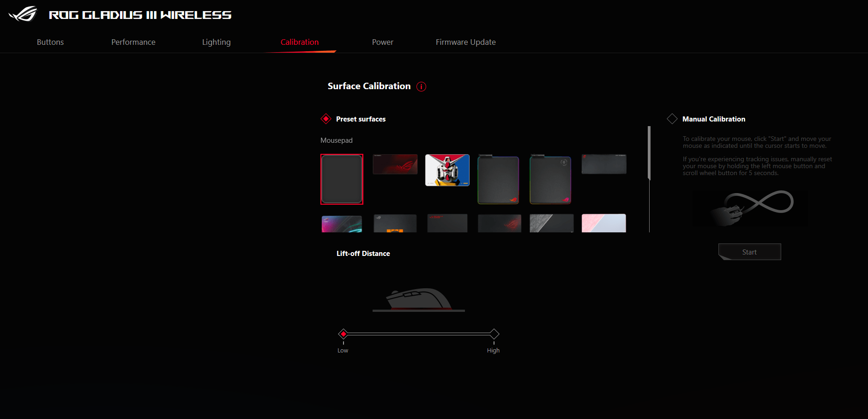Pick the RGB mousepad with wireless charging symbol
This screenshot has height=419, width=868.
(x=550, y=180)
